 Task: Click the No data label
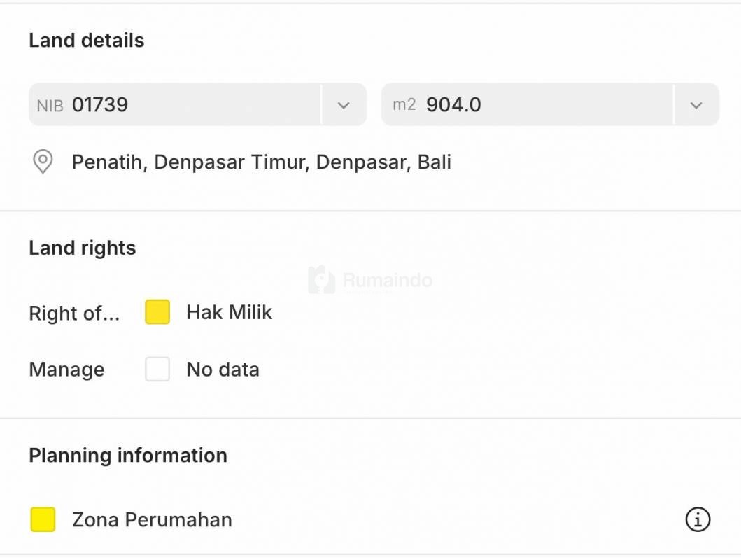(223, 370)
